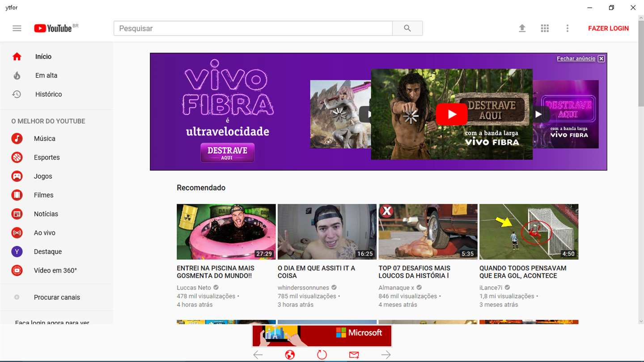Play the left-side ad thumbnail video
Image resolution: width=644 pixels, height=362 pixels.
365,114
